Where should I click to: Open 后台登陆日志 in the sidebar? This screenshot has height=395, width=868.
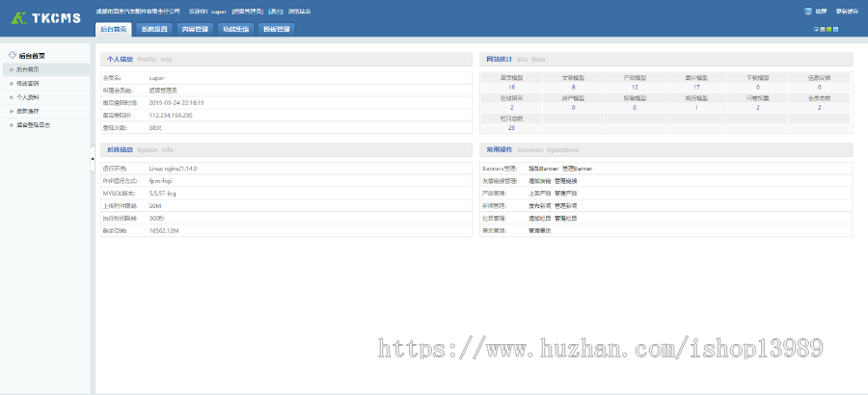click(44, 125)
